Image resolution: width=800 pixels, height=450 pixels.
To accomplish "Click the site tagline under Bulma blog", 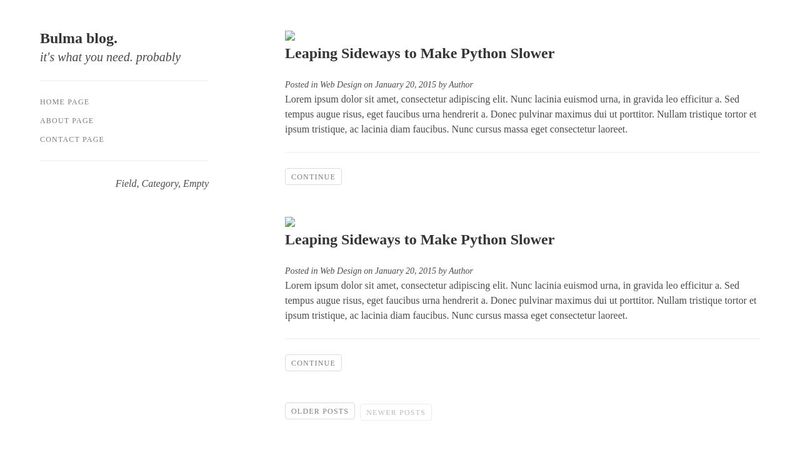I will [110, 58].
